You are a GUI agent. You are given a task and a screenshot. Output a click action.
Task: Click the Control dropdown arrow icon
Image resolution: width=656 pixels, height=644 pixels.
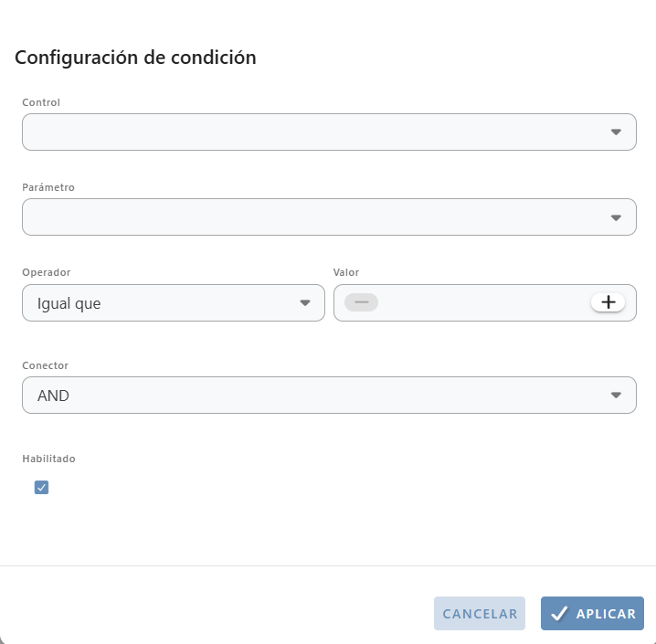616,132
